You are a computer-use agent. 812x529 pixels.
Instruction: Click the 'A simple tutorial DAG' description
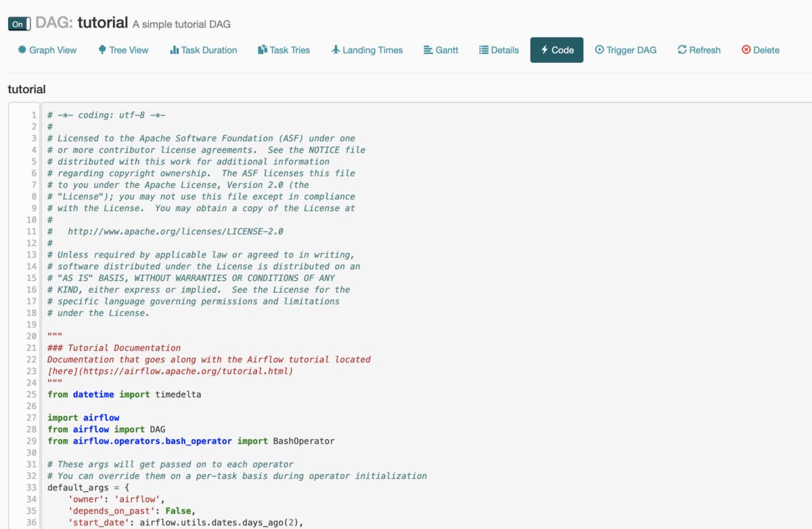[181, 24]
